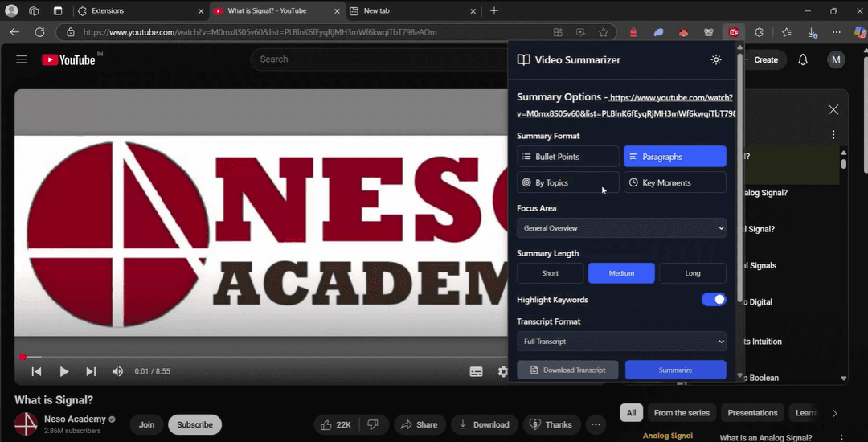This screenshot has width=868, height=442.
Task: Click the Download Transcript button
Action: [567, 370]
